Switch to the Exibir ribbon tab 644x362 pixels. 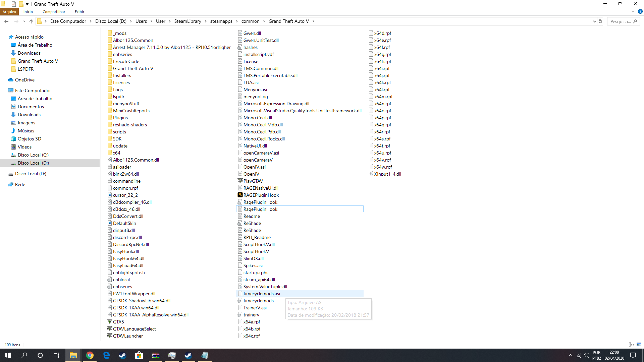tap(79, 12)
